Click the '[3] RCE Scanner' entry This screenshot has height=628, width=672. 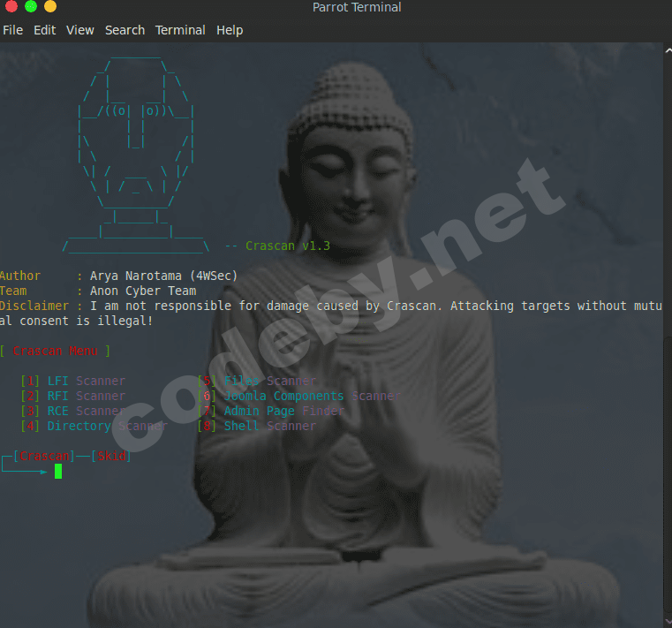pos(73,411)
